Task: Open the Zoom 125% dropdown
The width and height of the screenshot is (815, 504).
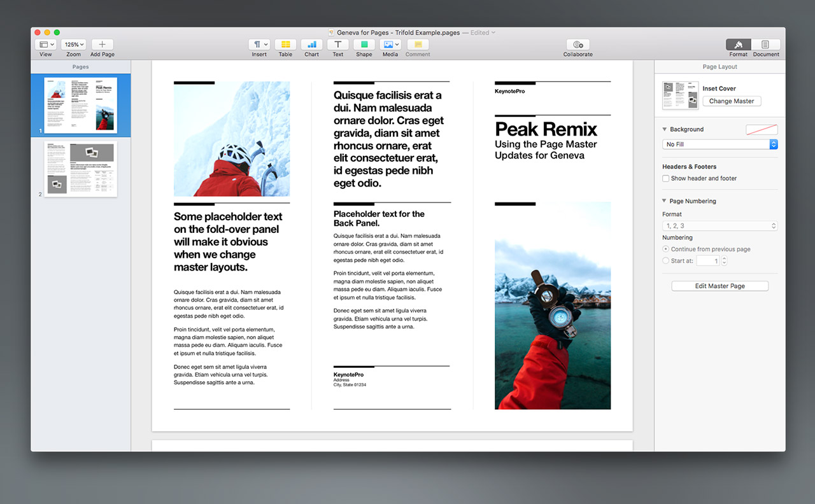Action: (74, 45)
